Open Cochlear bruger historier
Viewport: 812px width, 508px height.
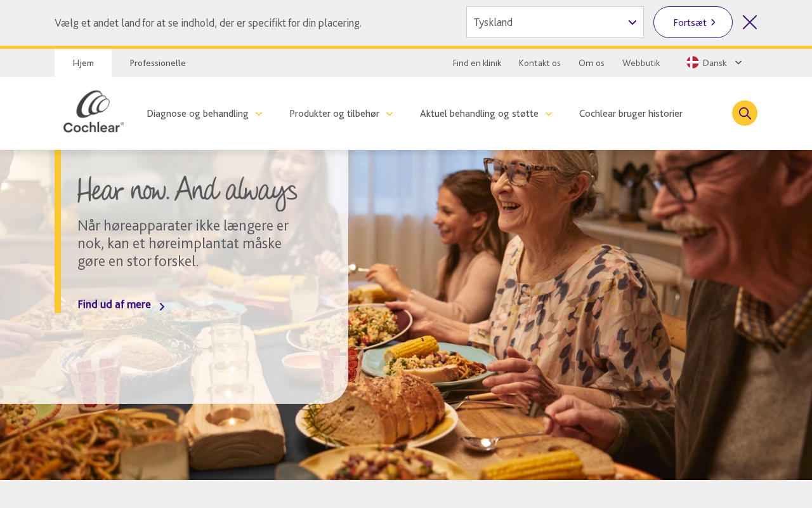click(631, 114)
